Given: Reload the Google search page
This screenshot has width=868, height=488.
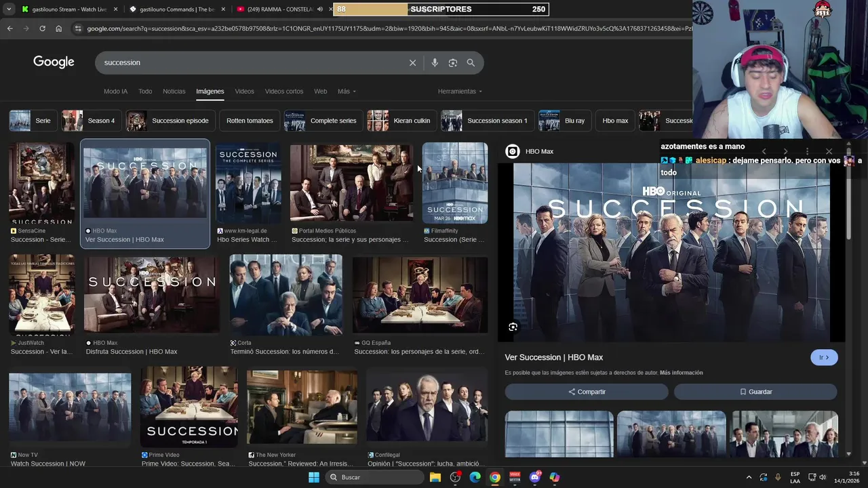Looking at the screenshot, I should click(42, 28).
